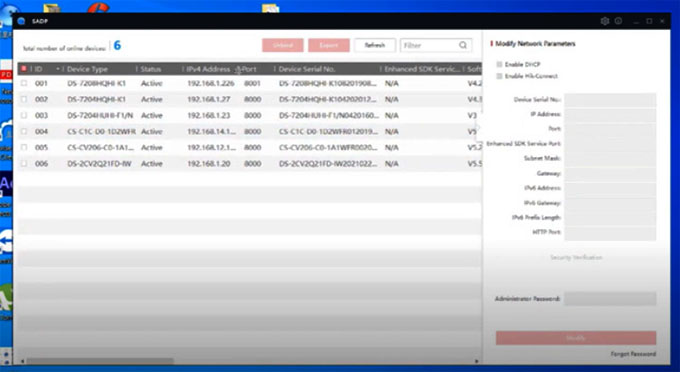Check the box for device 005
Image resolution: width=680 pixels, height=372 pixels.
point(24,147)
